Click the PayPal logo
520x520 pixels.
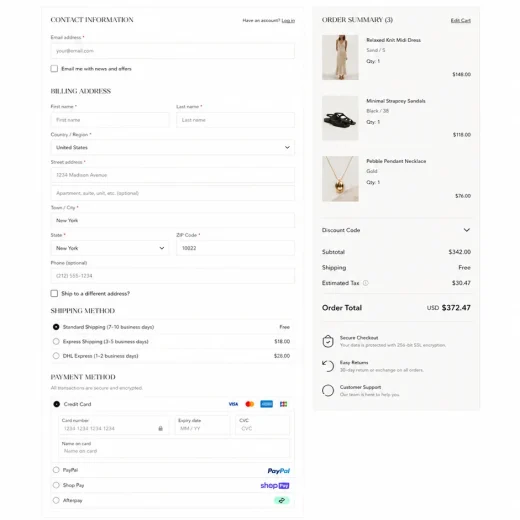pos(279,471)
